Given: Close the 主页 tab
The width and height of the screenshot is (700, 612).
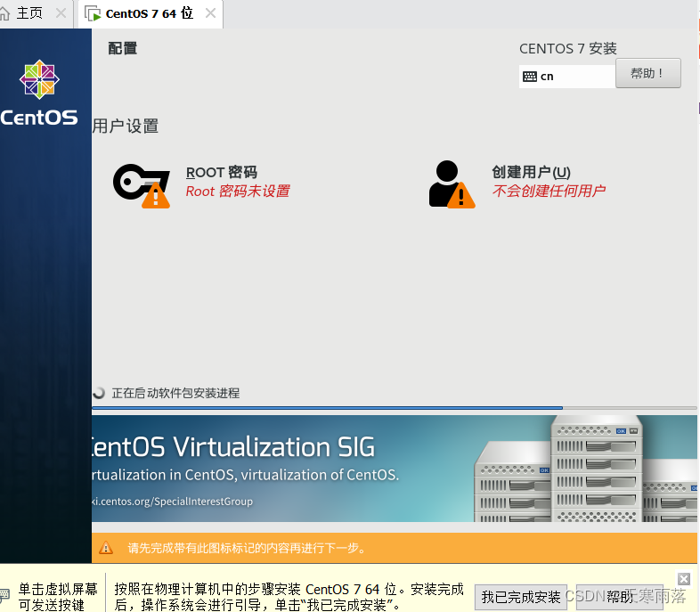Looking at the screenshot, I should pos(61,13).
